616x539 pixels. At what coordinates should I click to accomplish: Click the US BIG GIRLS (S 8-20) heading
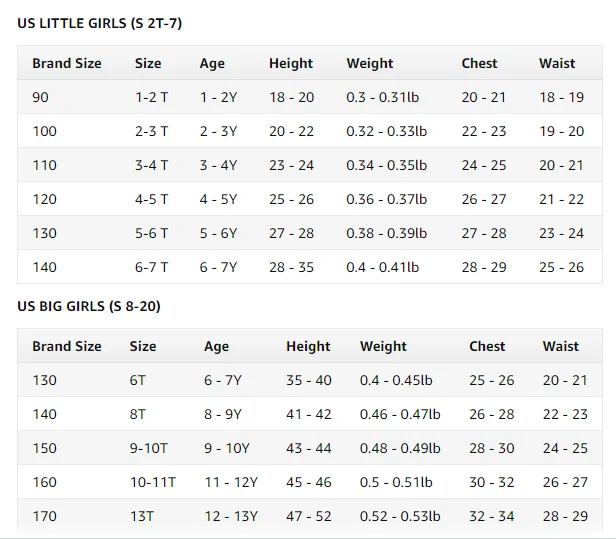click(89, 306)
